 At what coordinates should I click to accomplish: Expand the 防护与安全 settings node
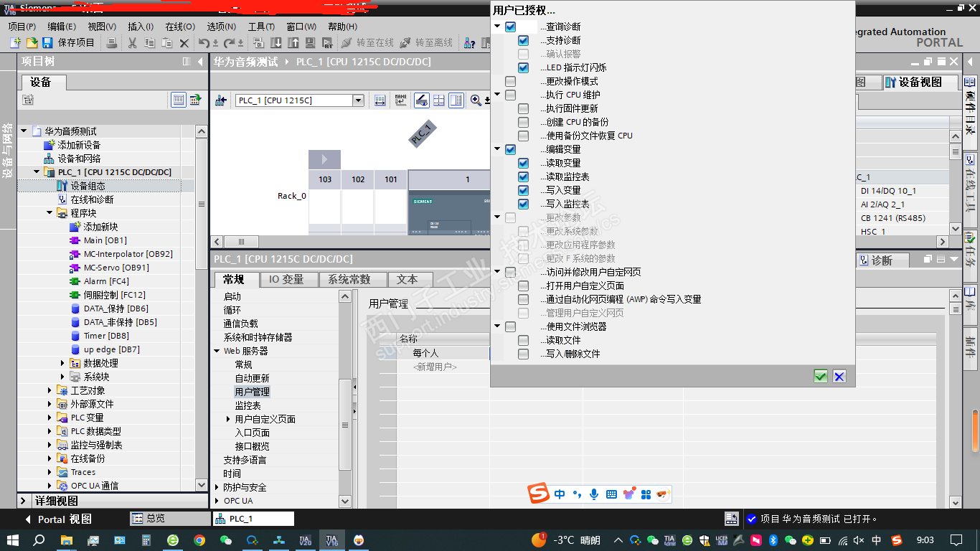(x=217, y=487)
